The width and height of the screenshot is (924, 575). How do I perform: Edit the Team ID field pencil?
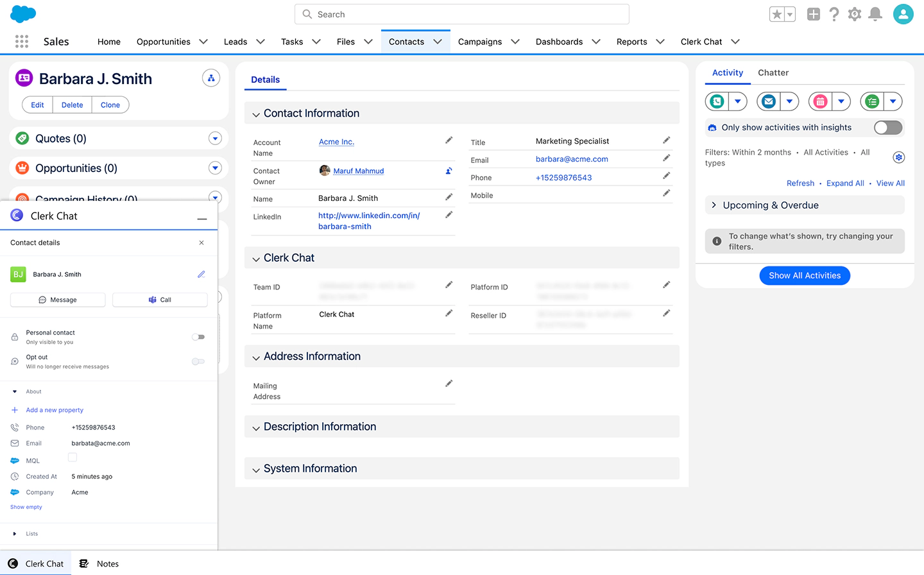coord(449,285)
